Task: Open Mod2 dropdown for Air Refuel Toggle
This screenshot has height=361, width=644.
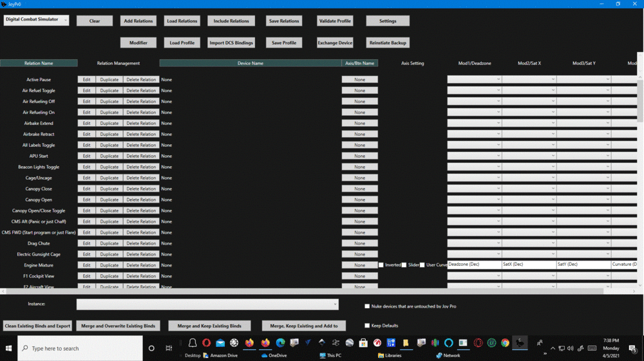Action: [529, 90]
